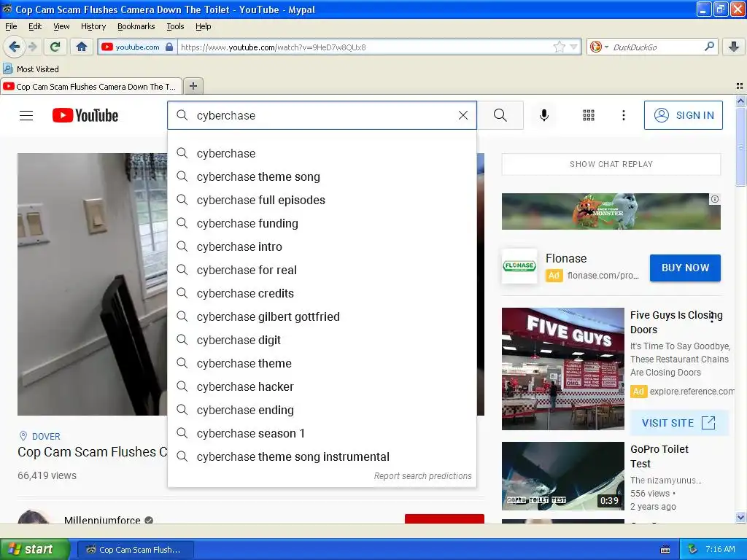The image size is (747, 560).
Task: Open the Flonase logo thumbnail
Action: click(x=519, y=265)
